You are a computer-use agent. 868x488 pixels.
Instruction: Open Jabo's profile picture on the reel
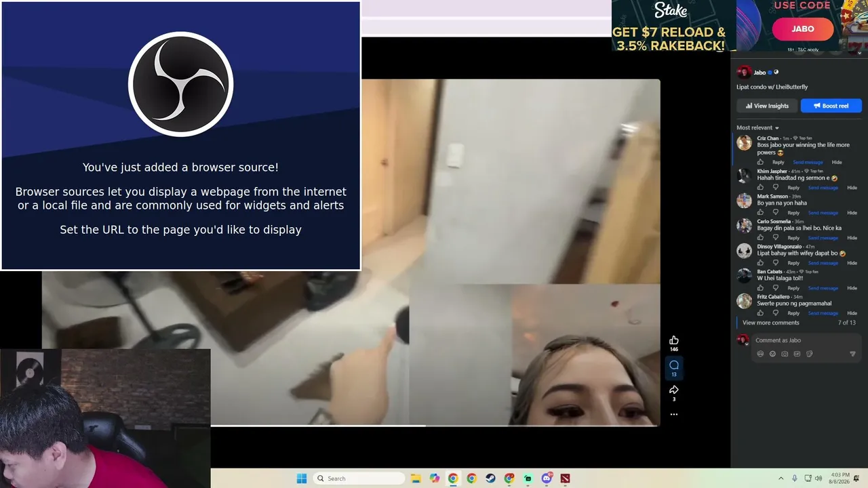[744, 73]
